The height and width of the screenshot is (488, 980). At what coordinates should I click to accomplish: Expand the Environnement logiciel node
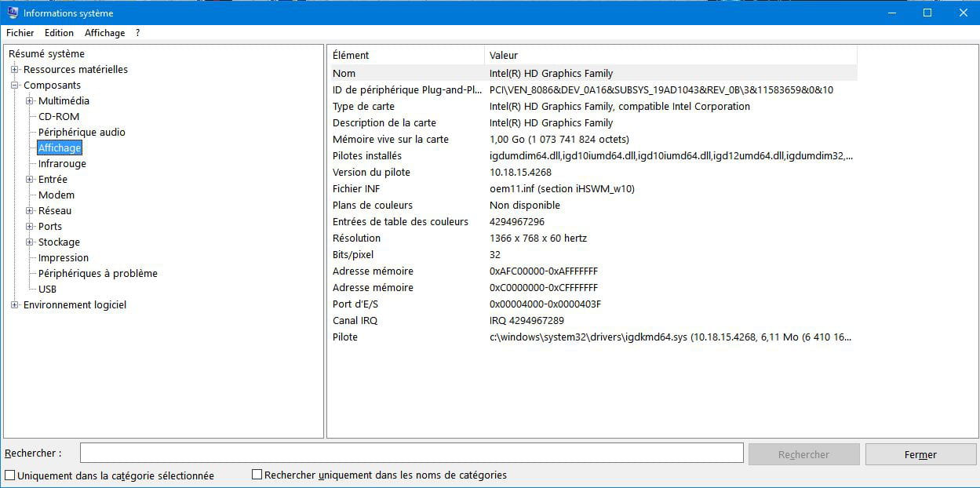pyautogui.click(x=15, y=304)
